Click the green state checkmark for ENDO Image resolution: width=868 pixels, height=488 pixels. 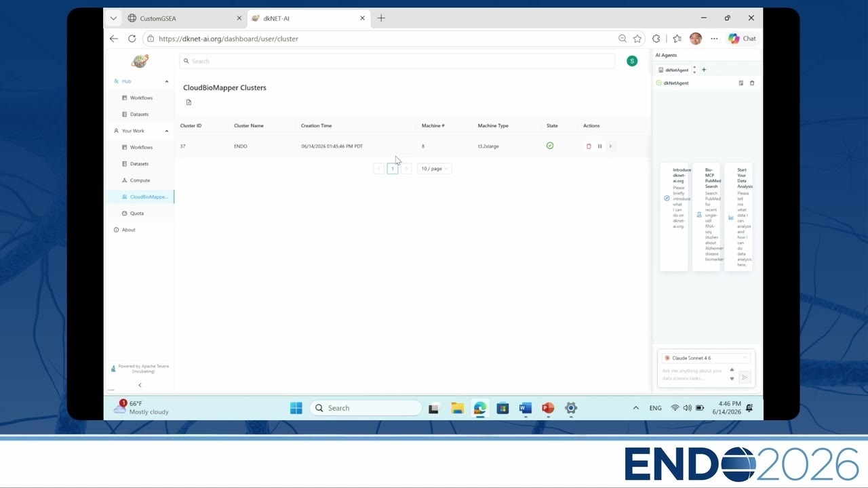[x=550, y=146]
